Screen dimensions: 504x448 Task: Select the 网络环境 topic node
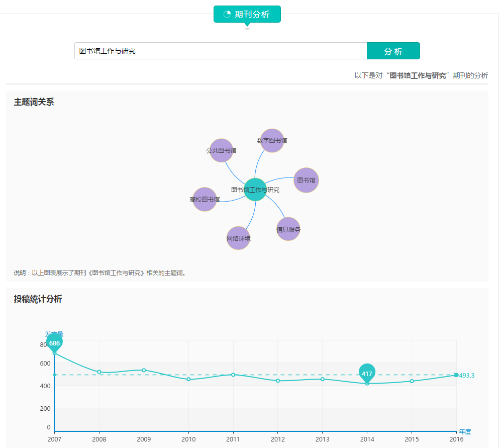point(238,238)
